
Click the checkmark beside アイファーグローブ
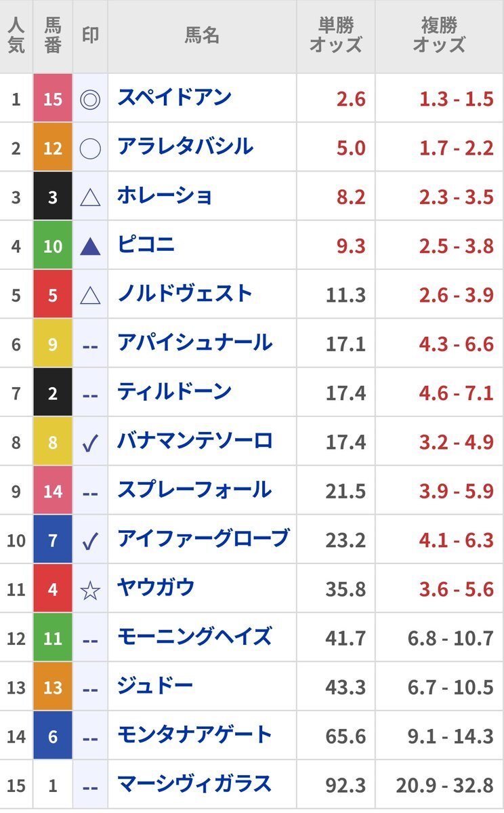coord(90,541)
